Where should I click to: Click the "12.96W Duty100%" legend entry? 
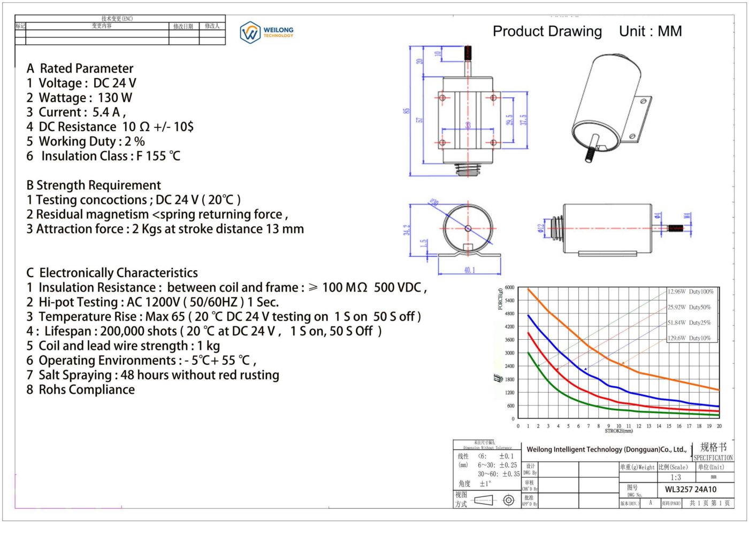point(690,292)
